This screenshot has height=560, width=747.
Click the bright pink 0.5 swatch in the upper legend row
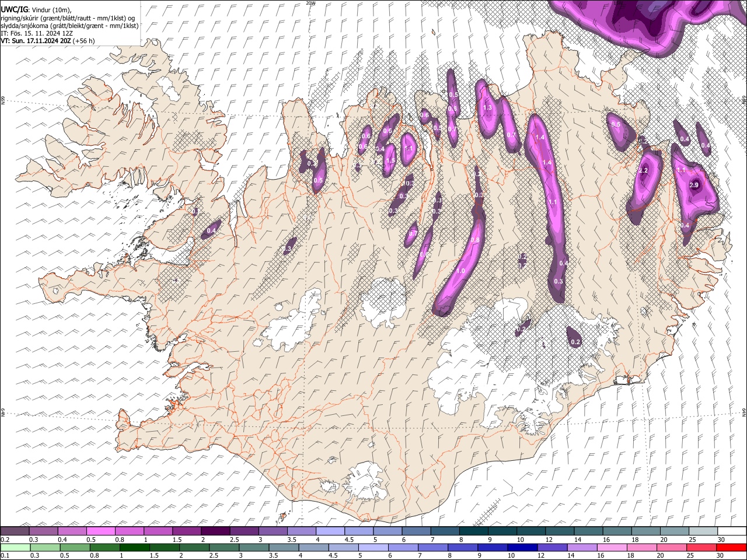100,531
